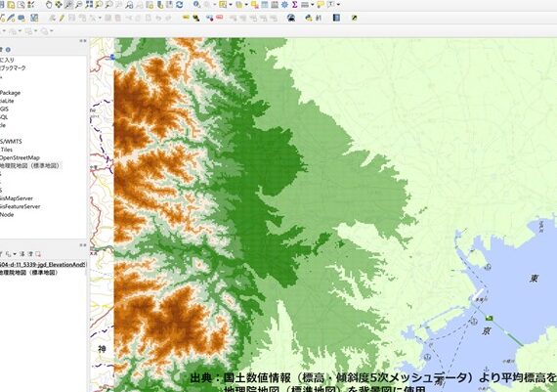Image resolution: width=557 pixels, height=392 pixels.
Task: Select ArcGisMapServer Browser entry
Action: coord(17,198)
